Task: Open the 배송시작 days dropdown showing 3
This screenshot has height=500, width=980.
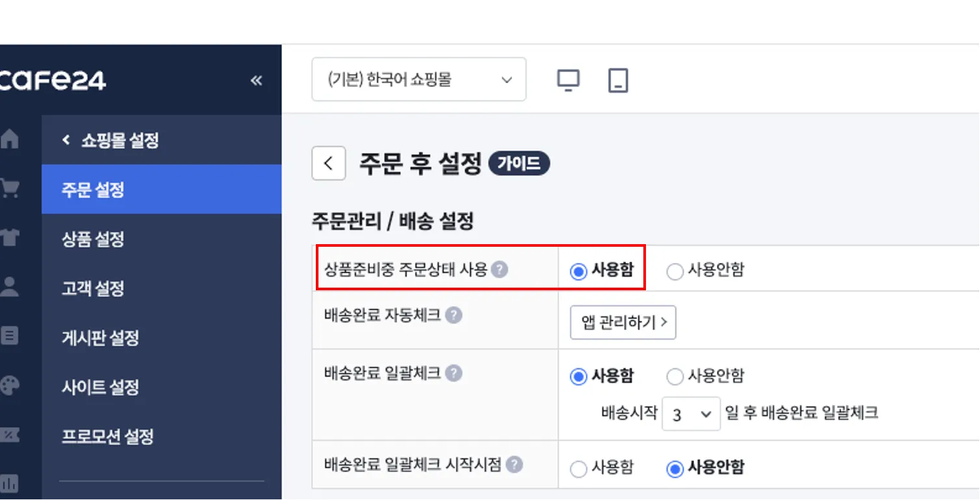Action: (691, 414)
